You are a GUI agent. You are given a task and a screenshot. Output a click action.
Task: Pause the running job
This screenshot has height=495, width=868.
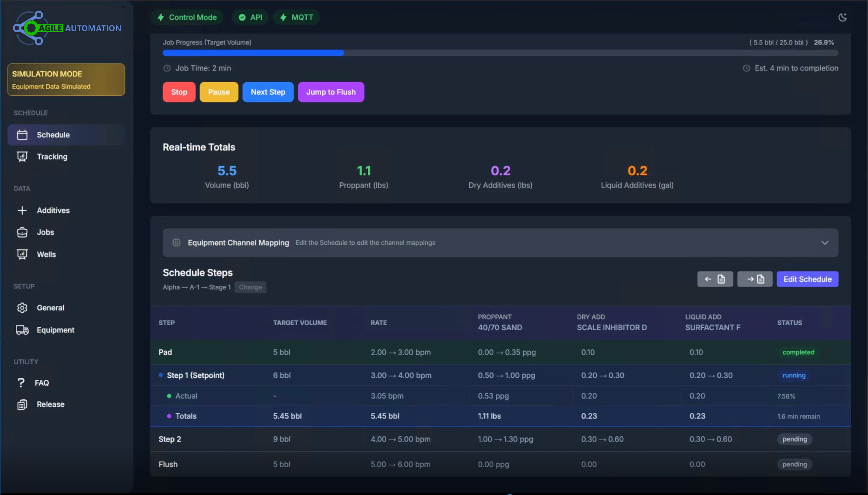tap(219, 92)
